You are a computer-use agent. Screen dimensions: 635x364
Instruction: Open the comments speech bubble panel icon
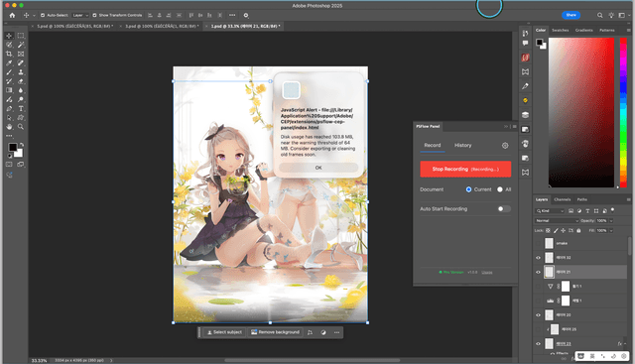525,43
